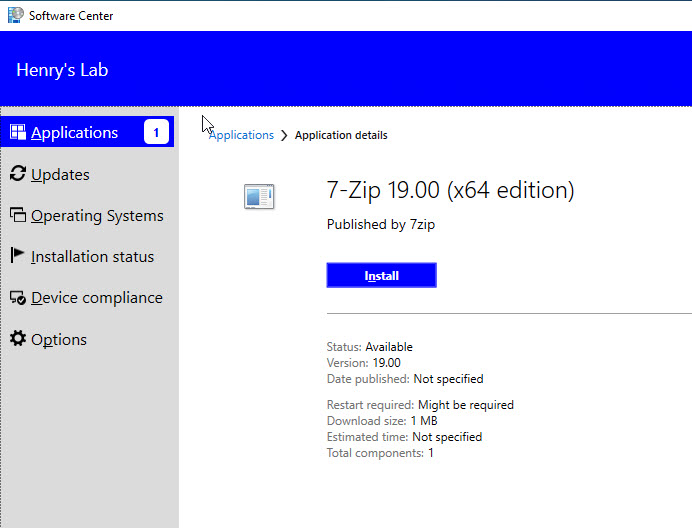Click the Software Center title bar icon
692x528 pixels.
coord(14,15)
